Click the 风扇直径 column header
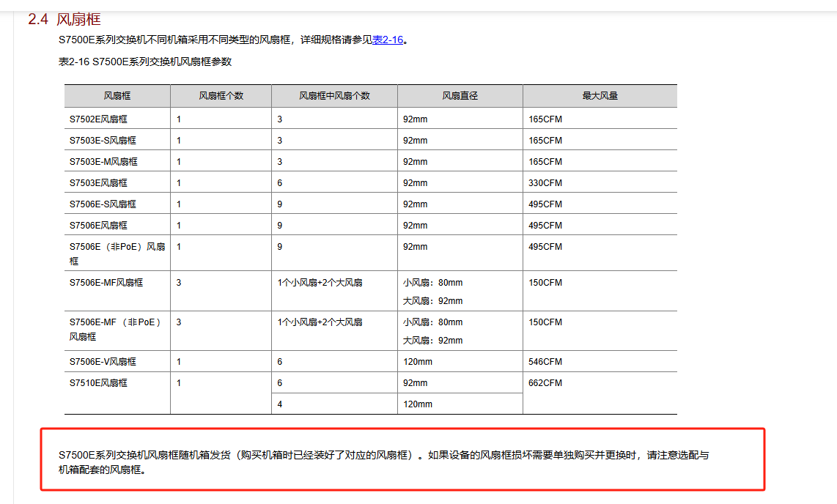This screenshot has height=504, width=837. pyautogui.click(x=460, y=96)
